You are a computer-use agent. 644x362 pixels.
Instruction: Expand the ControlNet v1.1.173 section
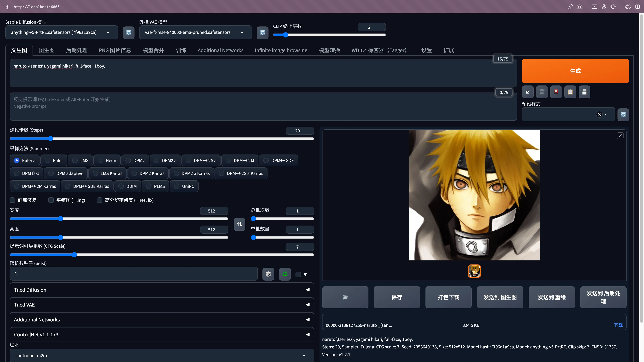tap(162, 335)
